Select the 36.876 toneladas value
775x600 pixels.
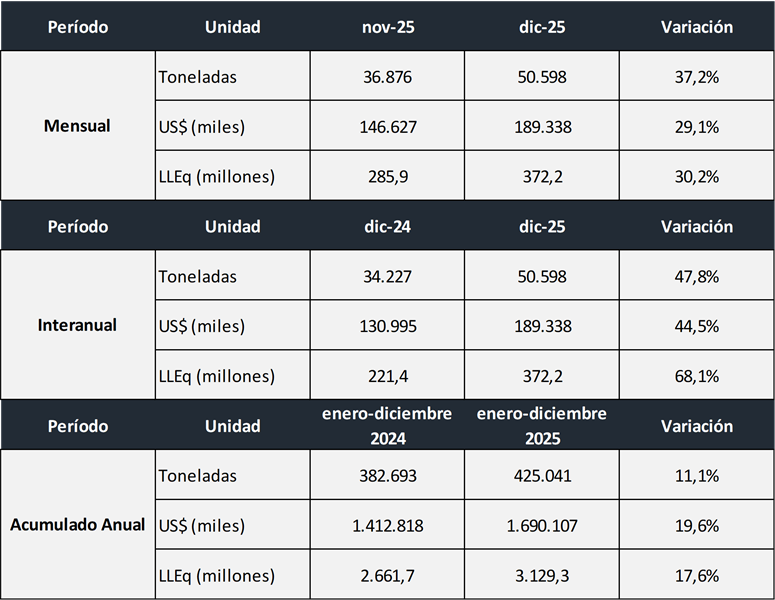(x=387, y=77)
